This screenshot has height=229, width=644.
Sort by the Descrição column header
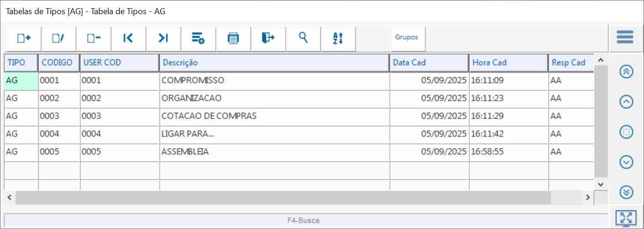[274, 63]
